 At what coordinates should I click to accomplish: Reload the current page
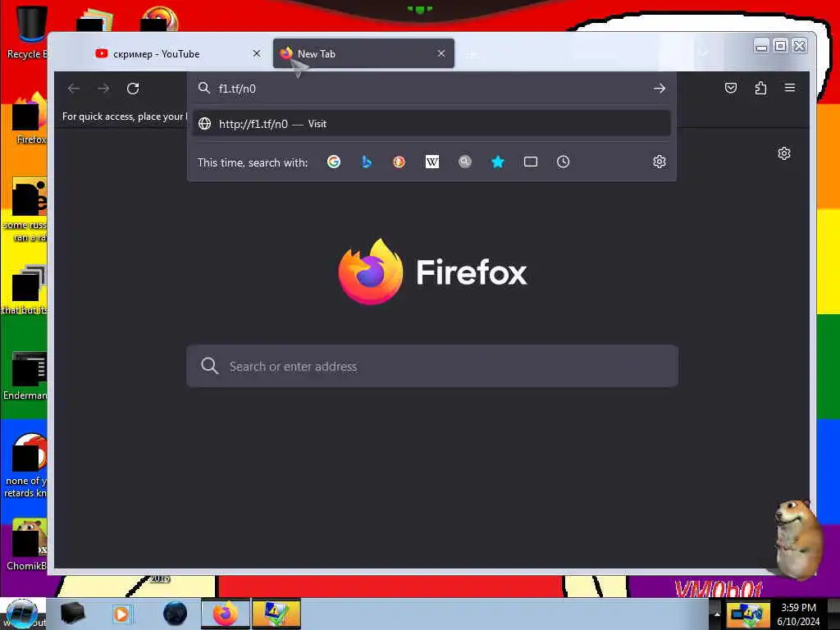133,89
